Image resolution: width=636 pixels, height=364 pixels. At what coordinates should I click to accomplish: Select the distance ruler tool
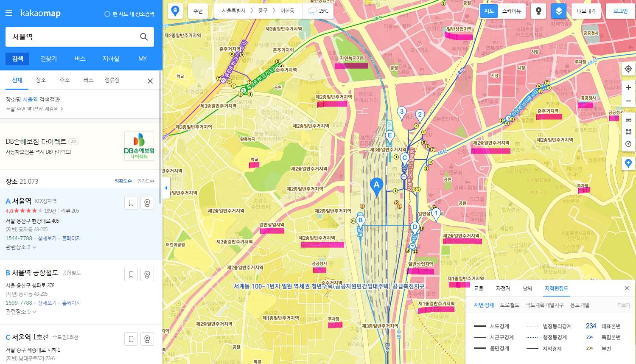pyautogui.click(x=628, y=120)
